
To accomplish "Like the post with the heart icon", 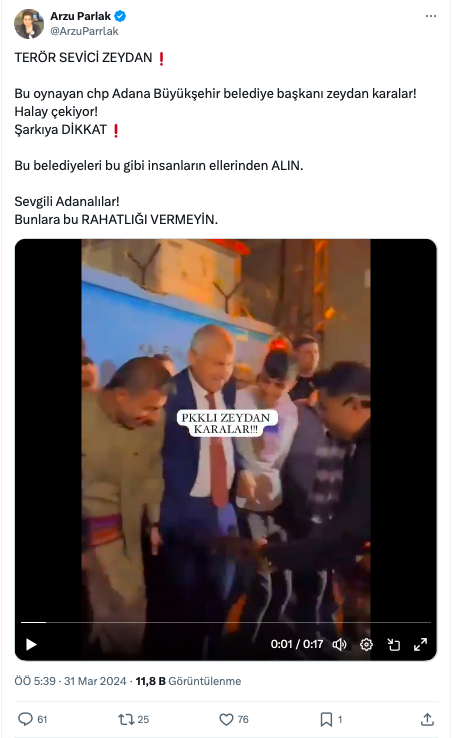I will (x=226, y=719).
